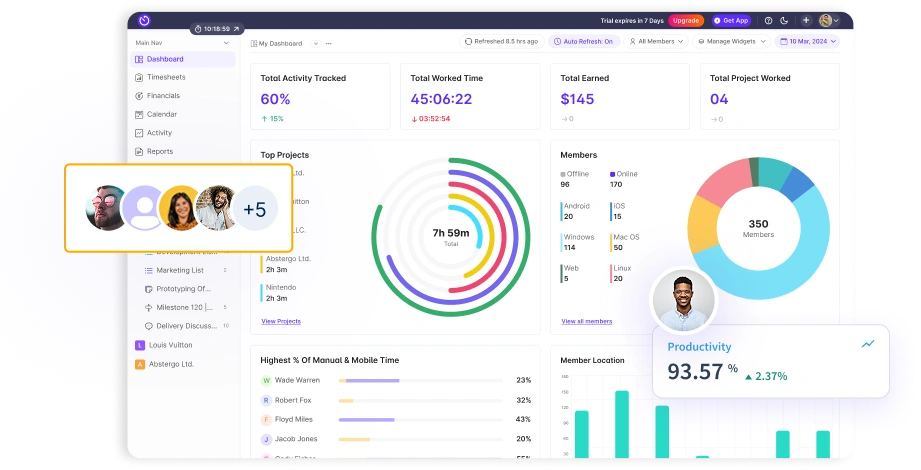Open the 10 Mar, 2024 date picker
Image resolution: width=921 pixels, height=470 pixels.
[x=807, y=42]
